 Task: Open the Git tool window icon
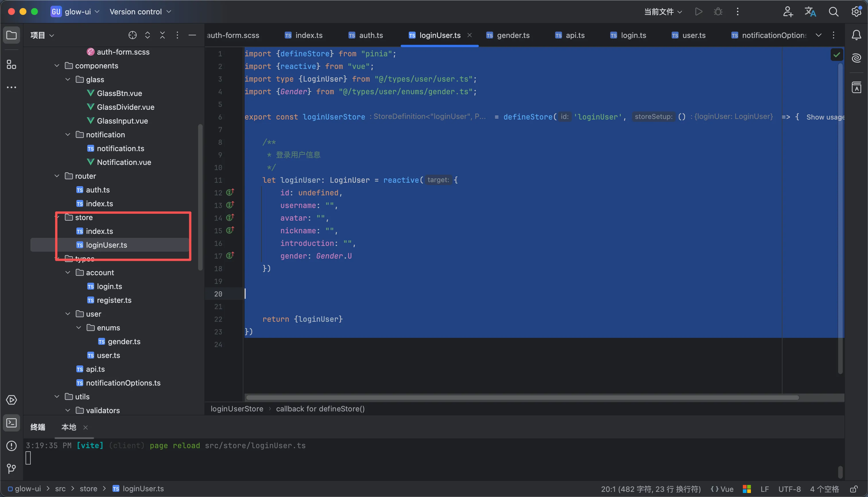(x=11, y=469)
